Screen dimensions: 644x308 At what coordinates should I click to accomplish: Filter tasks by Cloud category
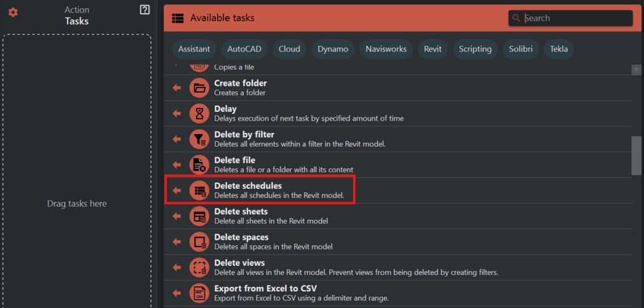289,49
